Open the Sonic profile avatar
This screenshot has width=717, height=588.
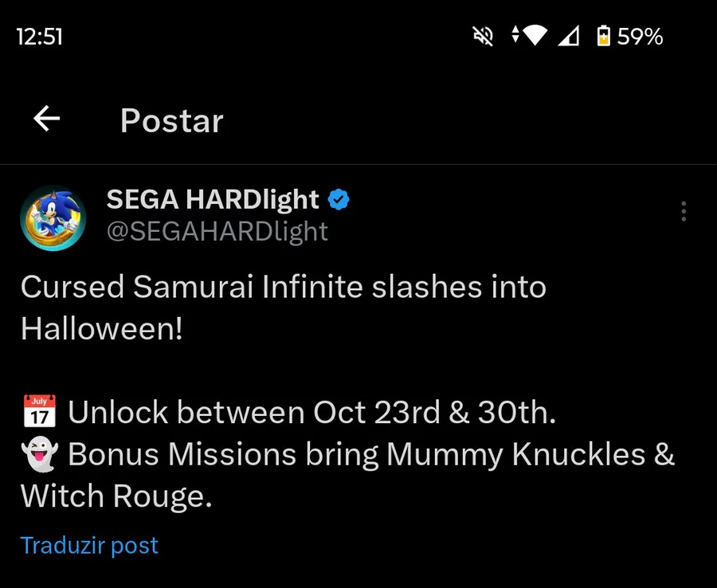point(53,218)
